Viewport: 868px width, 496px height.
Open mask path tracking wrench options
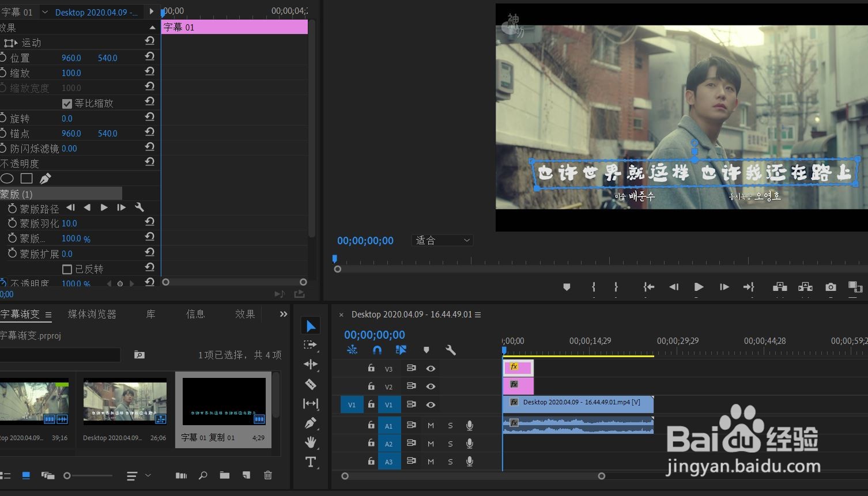[139, 207]
